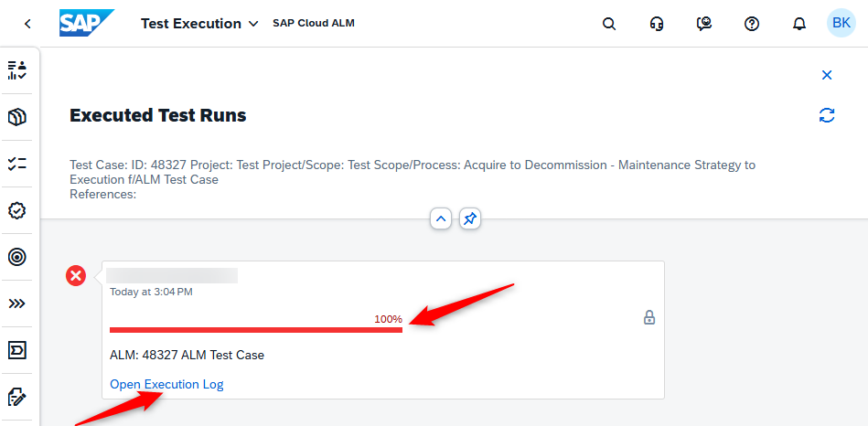The height and width of the screenshot is (426, 868).
Task: Expand the sidebar triple chevron icon
Action: [17, 304]
